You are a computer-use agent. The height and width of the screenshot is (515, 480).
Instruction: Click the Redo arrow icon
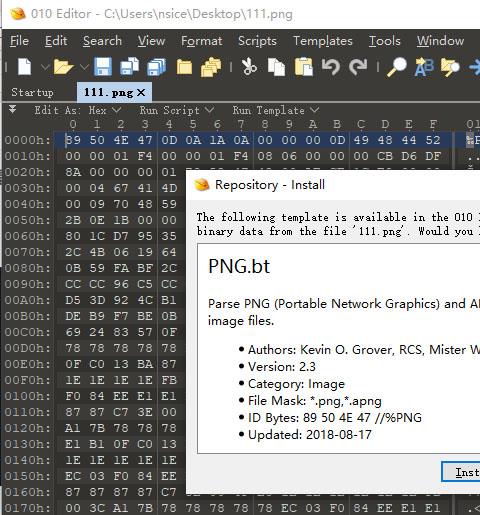click(x=358, y=67)
